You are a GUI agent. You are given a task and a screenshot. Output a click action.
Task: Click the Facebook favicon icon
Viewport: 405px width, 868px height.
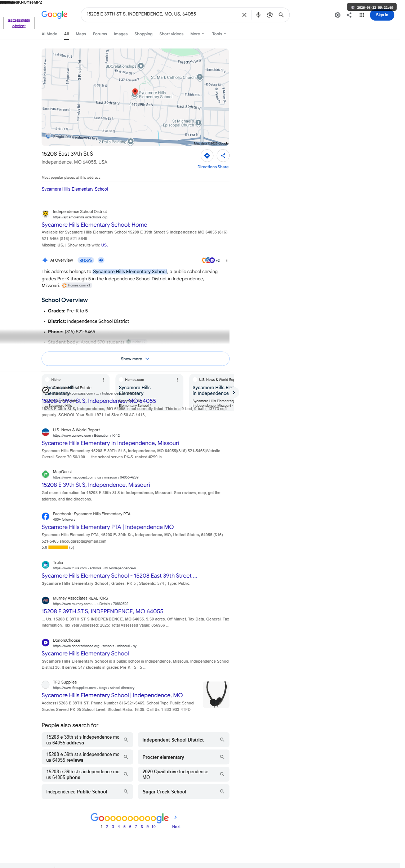coord(45,516)
